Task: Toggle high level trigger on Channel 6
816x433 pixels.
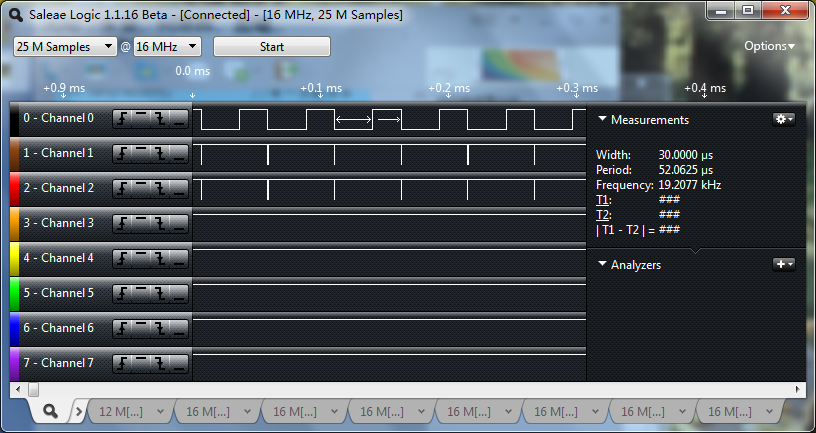Action: (141, 329)
